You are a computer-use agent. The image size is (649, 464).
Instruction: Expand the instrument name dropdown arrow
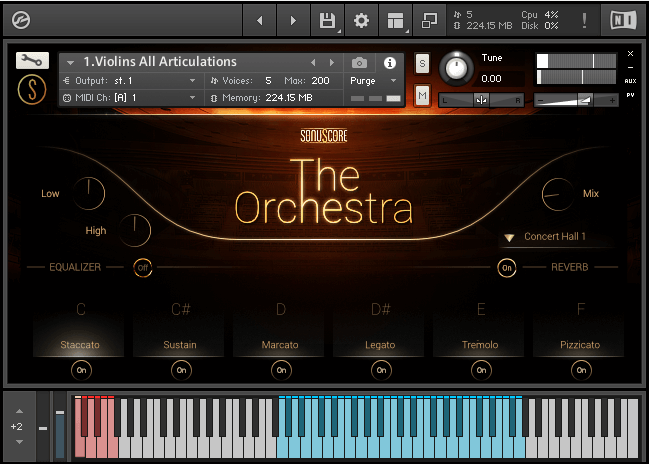70,63
